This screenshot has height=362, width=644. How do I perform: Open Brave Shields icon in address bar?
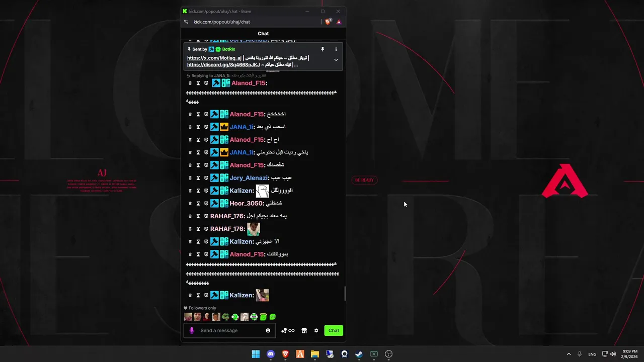click(x=328, y=22)
